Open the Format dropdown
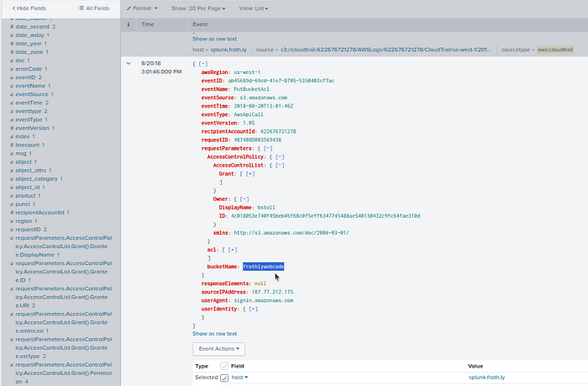 (142, 8)
